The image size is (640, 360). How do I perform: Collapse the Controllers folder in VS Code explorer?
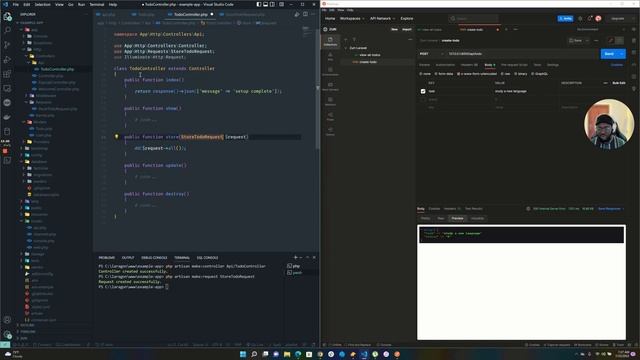coord(46,56)
